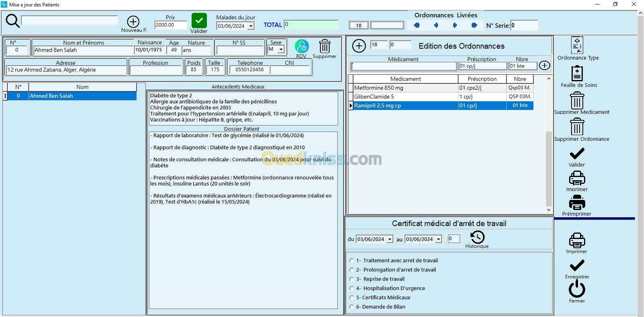This screenshot has height=317, width=644.
Task: Click scroll down arrow of medication list
Action: tap(549, 210)
